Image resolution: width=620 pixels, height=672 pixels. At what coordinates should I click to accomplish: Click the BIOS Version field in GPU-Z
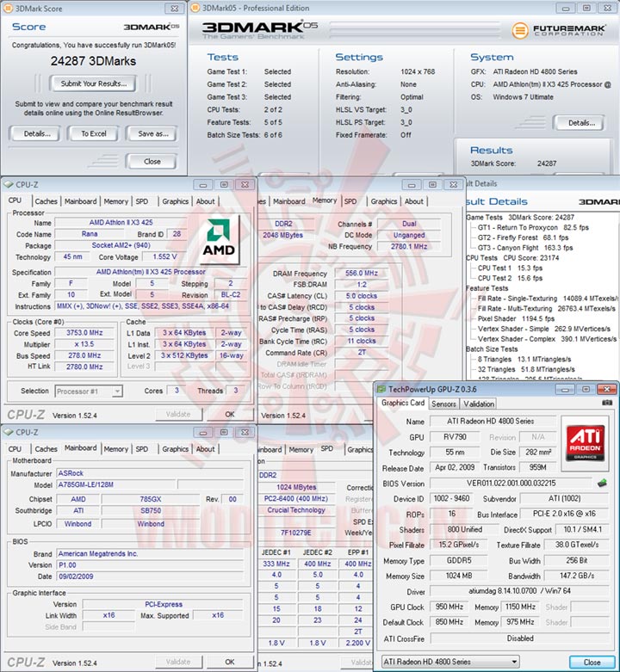coord(512,483)
